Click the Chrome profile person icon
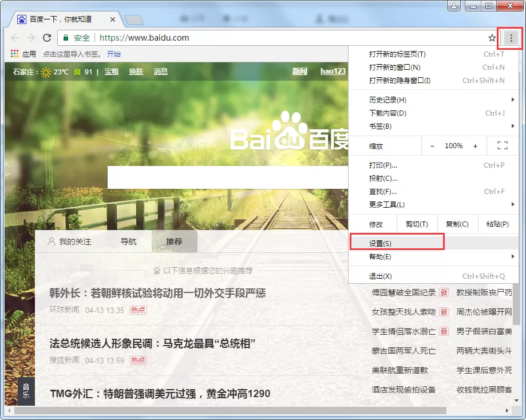Image resolution: width=526 pixels, height=420 pixels. [x=453, y=6]
